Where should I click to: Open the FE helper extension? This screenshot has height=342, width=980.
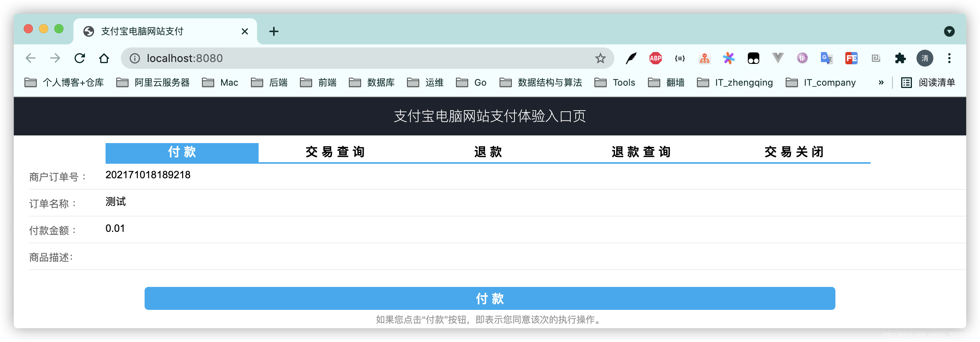coord(851,58)
